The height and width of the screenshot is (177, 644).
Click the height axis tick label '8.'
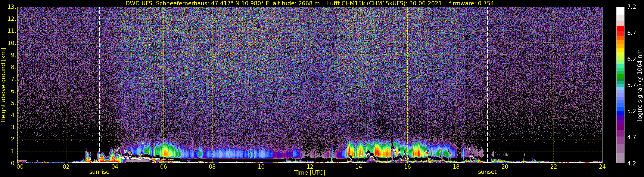coord(13,67)
